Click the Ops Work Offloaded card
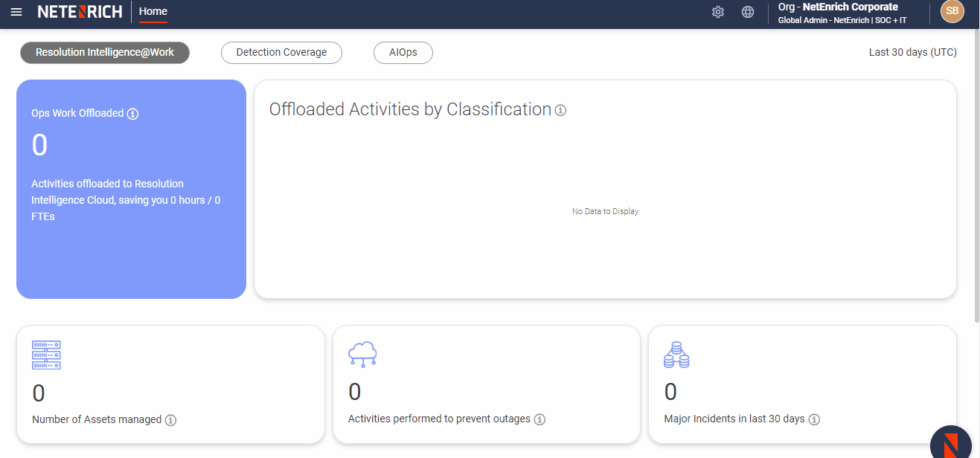980x458 pixels. pos(131,189)
